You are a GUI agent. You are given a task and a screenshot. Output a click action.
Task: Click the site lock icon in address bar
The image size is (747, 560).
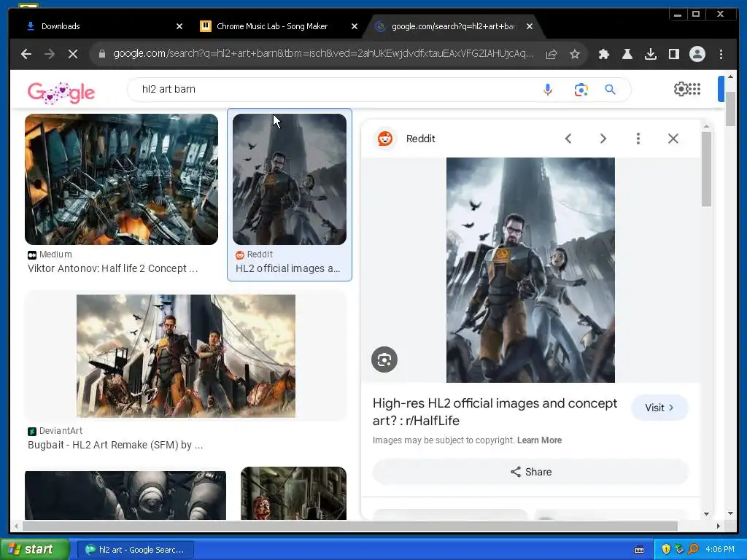coord(101,54)
